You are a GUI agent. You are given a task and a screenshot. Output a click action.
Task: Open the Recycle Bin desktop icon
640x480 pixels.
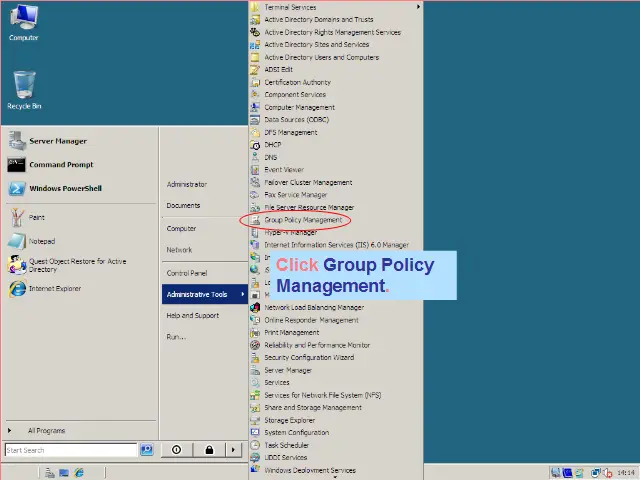click(x=24, y=90)
